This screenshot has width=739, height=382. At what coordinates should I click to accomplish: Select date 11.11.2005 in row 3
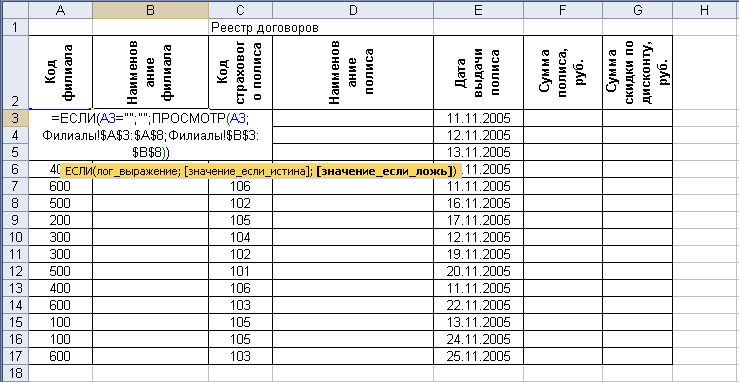click(x=478, y=118)
